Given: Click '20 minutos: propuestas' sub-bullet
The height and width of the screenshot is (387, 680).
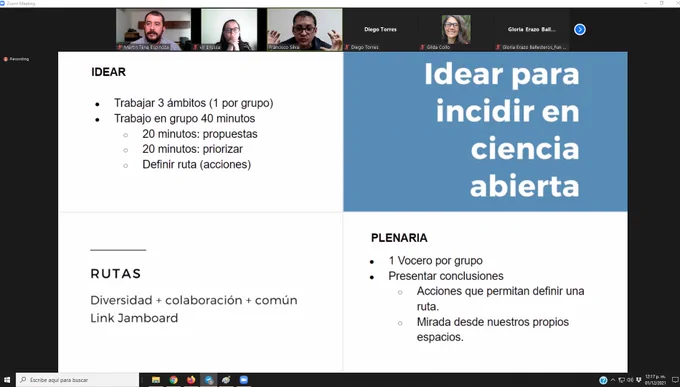Looking at the screenshot, I should pyautogui.click(x=200, y=134).
